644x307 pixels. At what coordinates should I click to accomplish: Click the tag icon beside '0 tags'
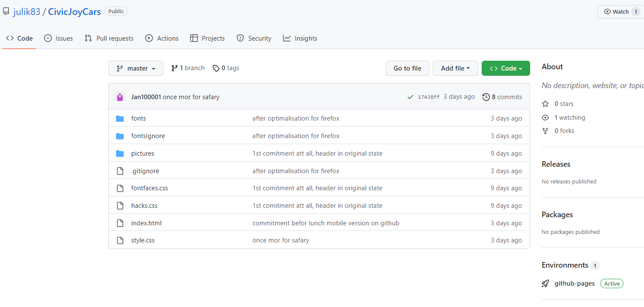pos(216,68)
